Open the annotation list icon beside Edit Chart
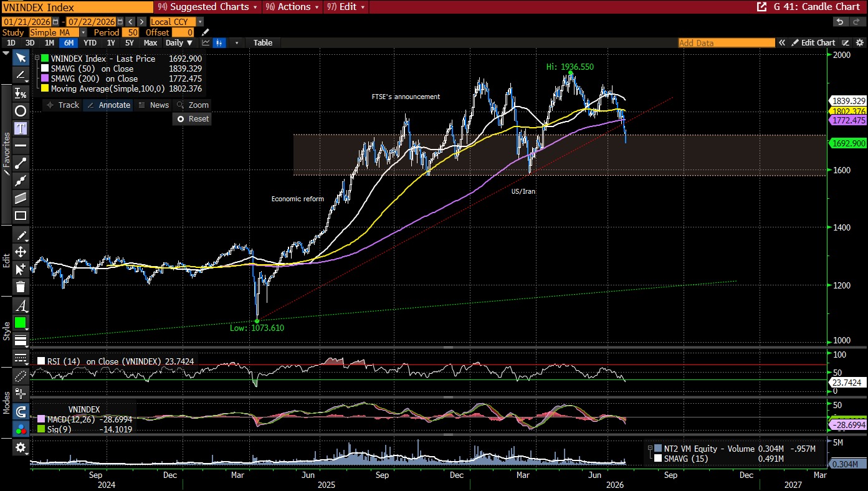Screen dimensions: 868x491 [x=846, y=43]
